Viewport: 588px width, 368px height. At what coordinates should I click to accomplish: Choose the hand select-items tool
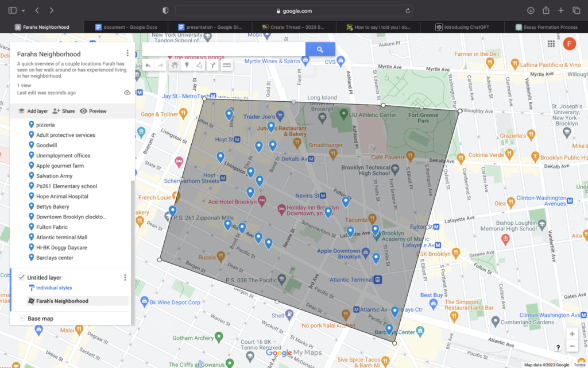pos(175,66)
